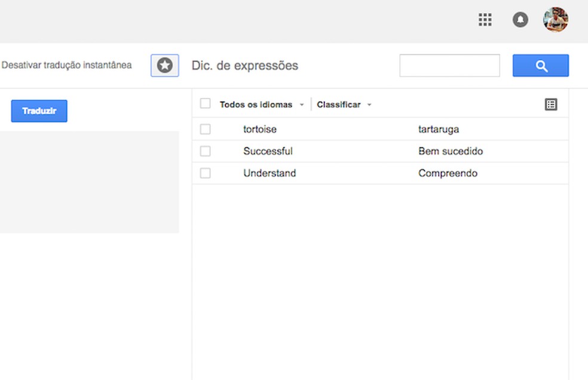Select all phrases with the header checkbox

[206, 103]
